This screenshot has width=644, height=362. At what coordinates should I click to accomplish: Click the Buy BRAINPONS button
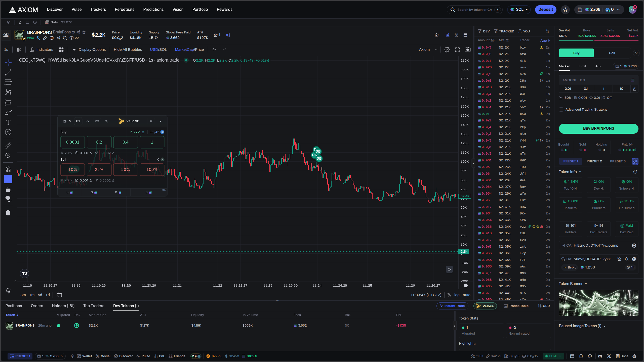tap(598, 128)
